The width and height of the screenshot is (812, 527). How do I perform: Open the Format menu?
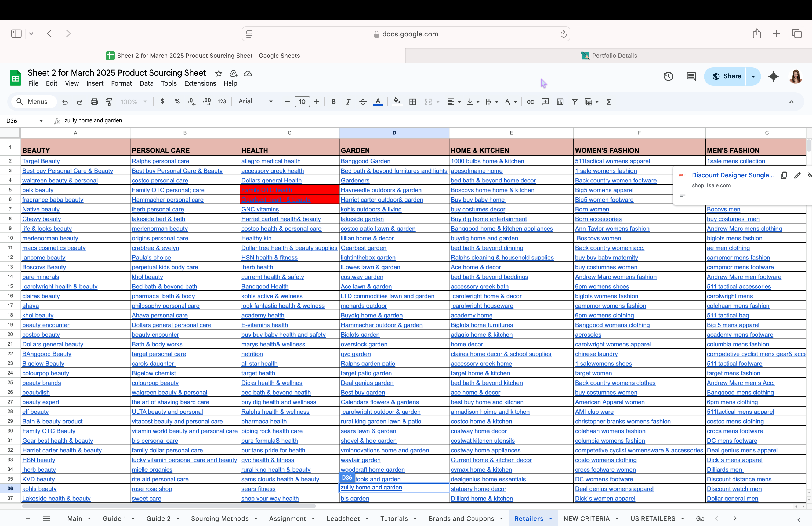click(121, 83)
